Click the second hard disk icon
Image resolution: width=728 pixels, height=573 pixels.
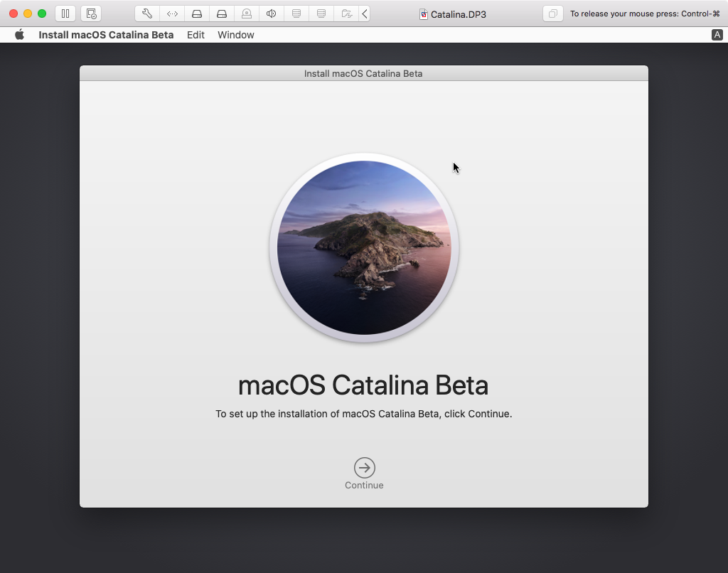point(222,14)
